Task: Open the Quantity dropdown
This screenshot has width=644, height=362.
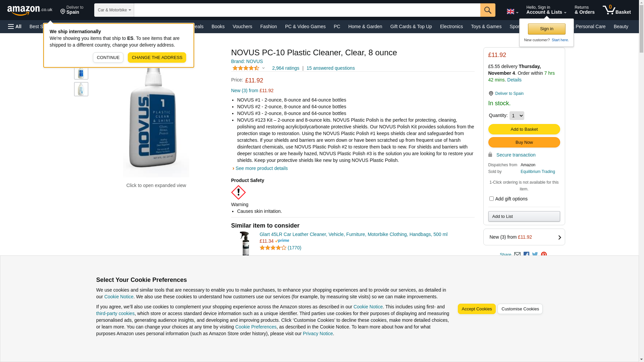Action: coord(517,116)
